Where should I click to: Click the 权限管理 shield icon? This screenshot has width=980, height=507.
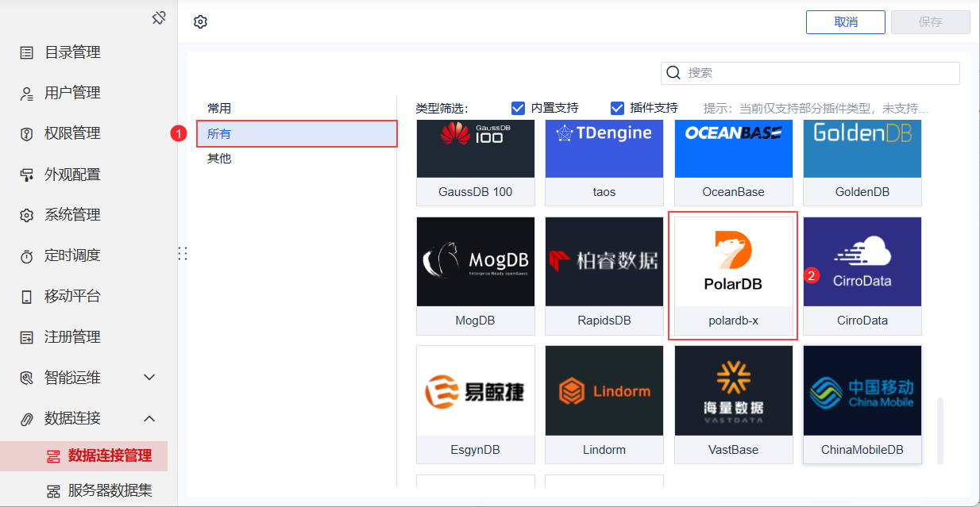[27, 134]
